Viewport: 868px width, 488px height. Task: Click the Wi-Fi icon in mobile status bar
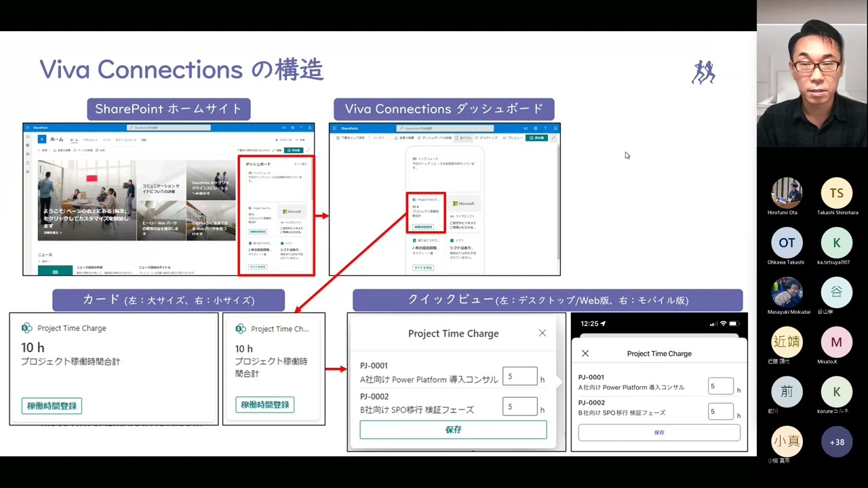click(x=724, y=323)
